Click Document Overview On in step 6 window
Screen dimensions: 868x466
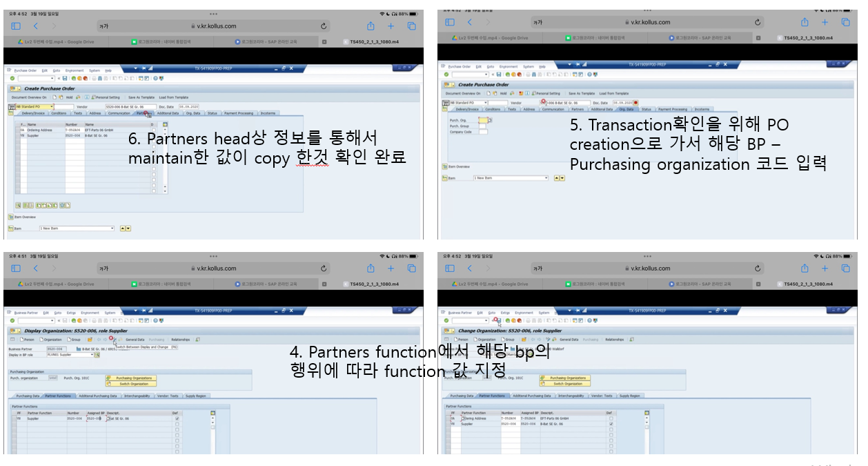pos(28,97)
